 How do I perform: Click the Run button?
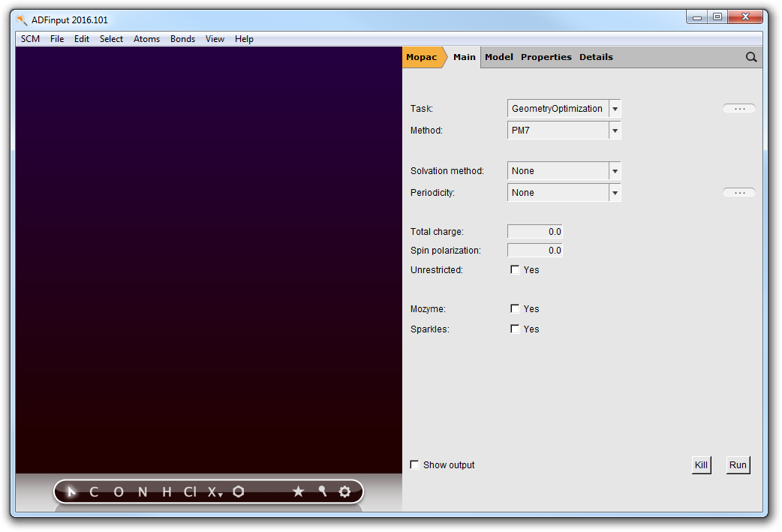click(x=738, y=465)
